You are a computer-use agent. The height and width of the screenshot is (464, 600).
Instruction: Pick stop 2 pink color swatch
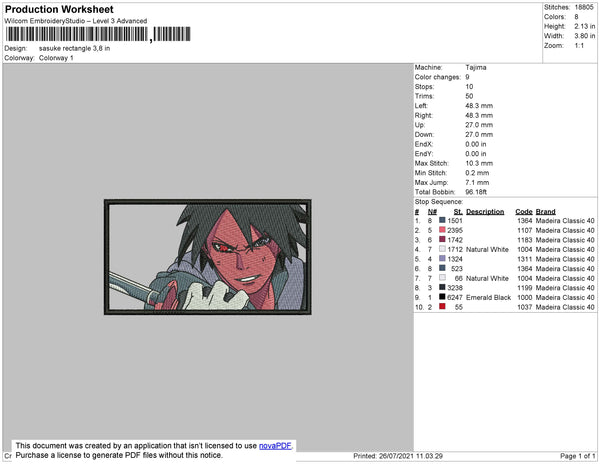pos(442,230)
